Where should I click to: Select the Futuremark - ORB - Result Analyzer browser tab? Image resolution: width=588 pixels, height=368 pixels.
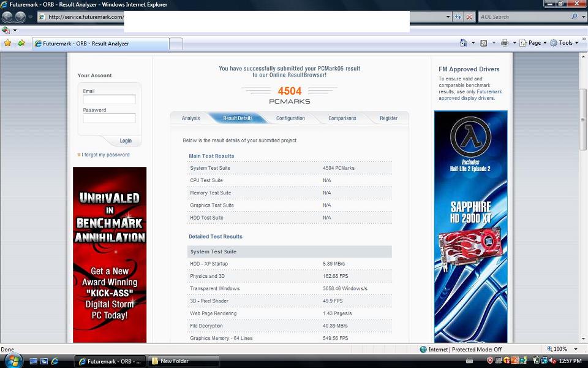tap(100, 44)
